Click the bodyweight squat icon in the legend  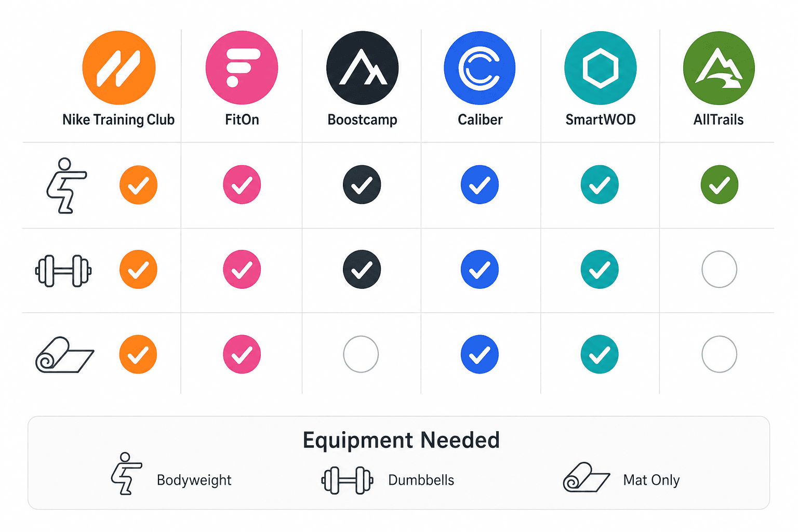coord(126,473)
